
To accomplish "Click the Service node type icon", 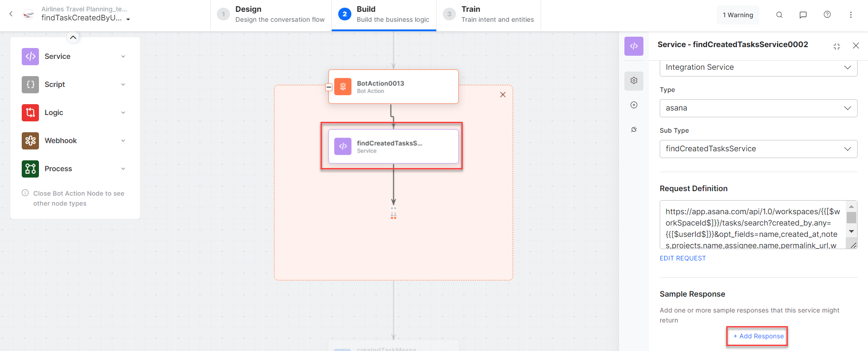I will 30,57.
